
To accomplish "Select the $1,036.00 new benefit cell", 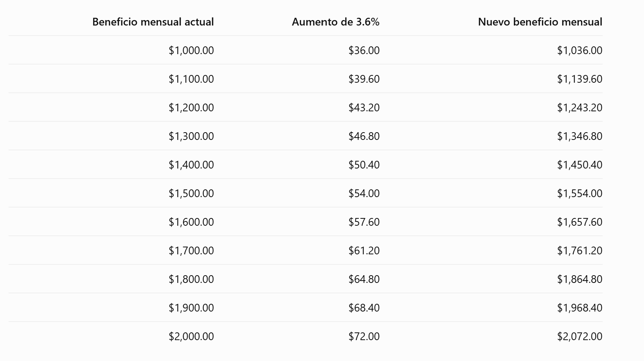I will click(580, 50).
